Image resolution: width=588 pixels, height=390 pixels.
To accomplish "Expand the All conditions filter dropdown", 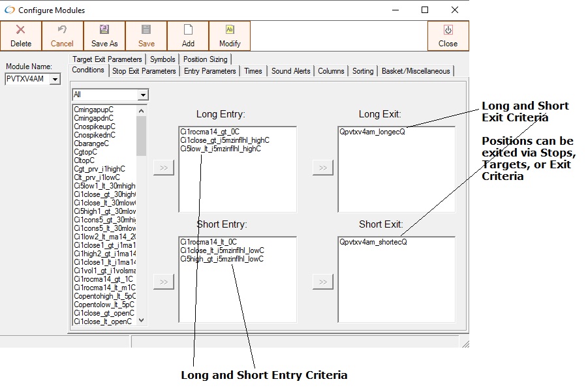I will coord(143,95).
